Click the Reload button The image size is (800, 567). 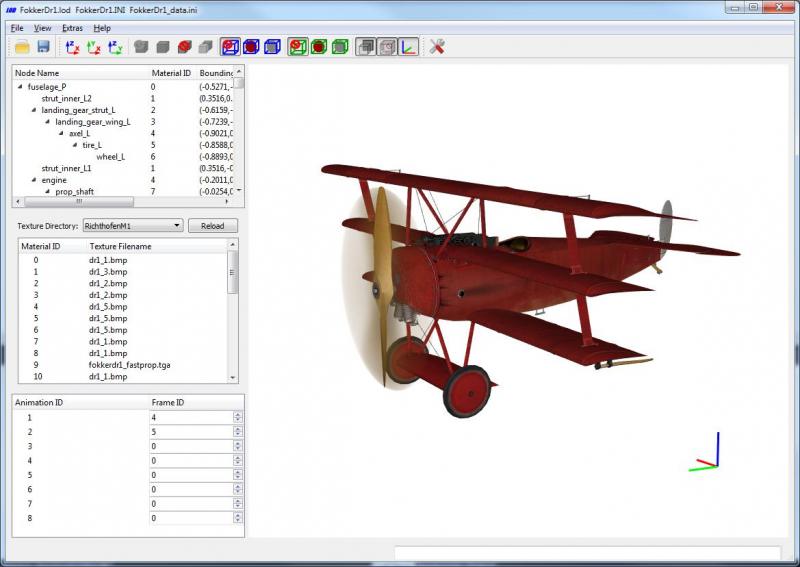[x=213, y=226]
